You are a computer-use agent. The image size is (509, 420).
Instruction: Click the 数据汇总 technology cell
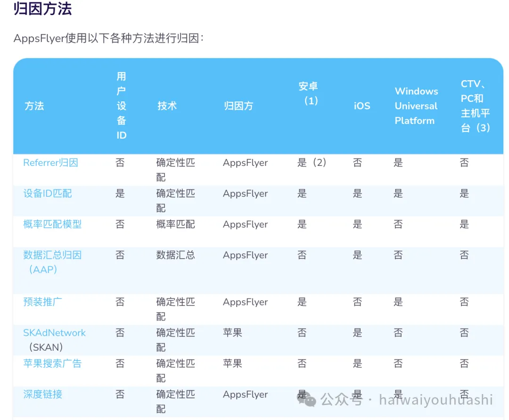click(x=176, y=255)
